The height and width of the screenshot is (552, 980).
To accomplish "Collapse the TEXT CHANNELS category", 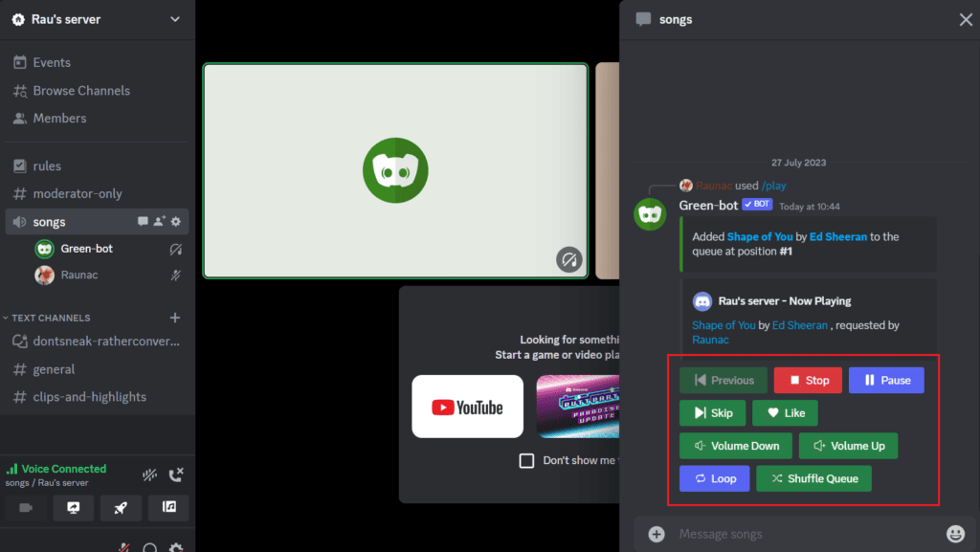I will pyautogui.click(x=51, y=318).
